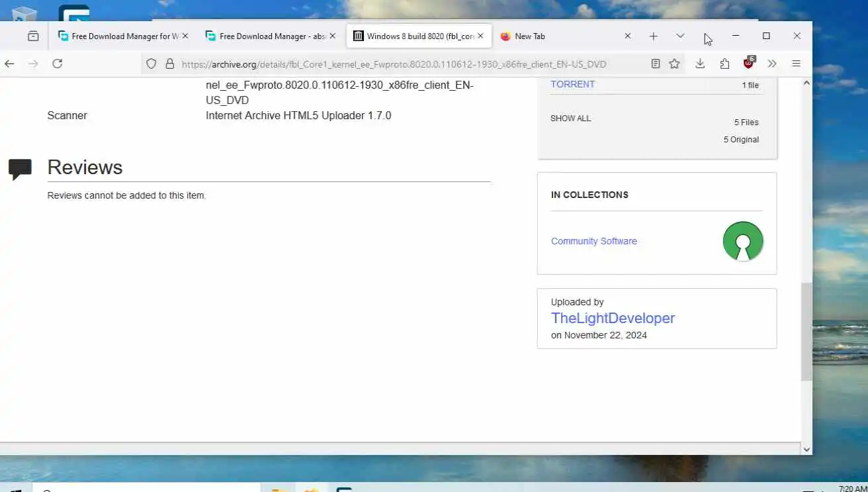The image size is (868, 492).
Task: Click the Reviews speech bubble icon
Action: coord(20,170)
